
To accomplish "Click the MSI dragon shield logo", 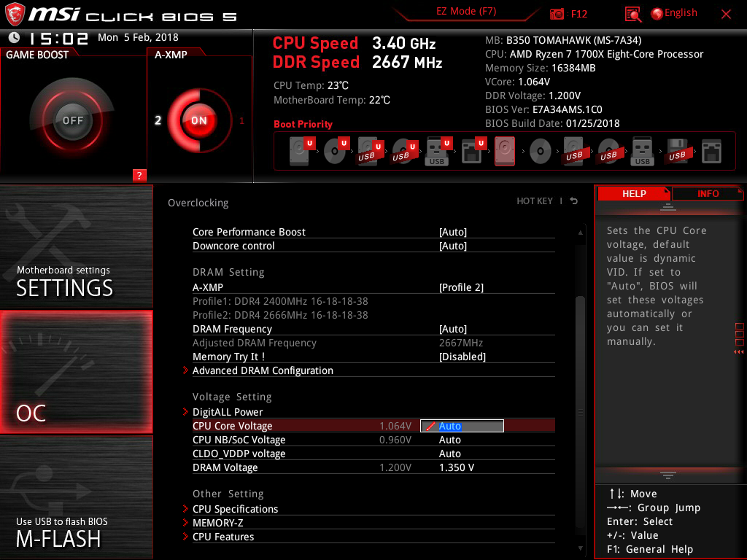I will [14, 15].
